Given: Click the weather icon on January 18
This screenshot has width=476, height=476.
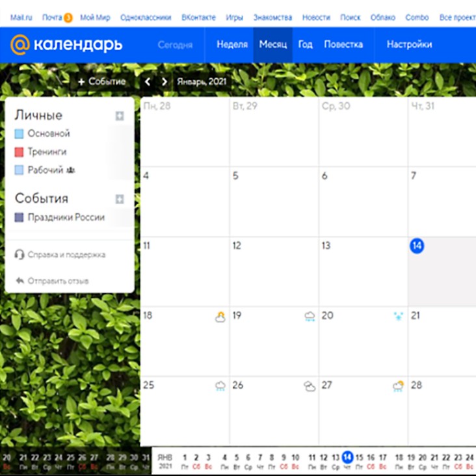Looking at the screenshot, I should pyautogui.click(x=220, y=317).
